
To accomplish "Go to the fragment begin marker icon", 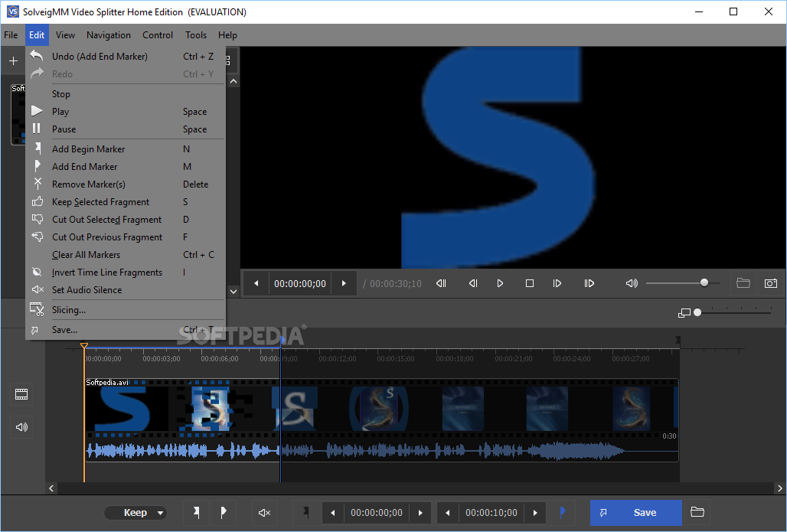I will (x=305, y=512).
